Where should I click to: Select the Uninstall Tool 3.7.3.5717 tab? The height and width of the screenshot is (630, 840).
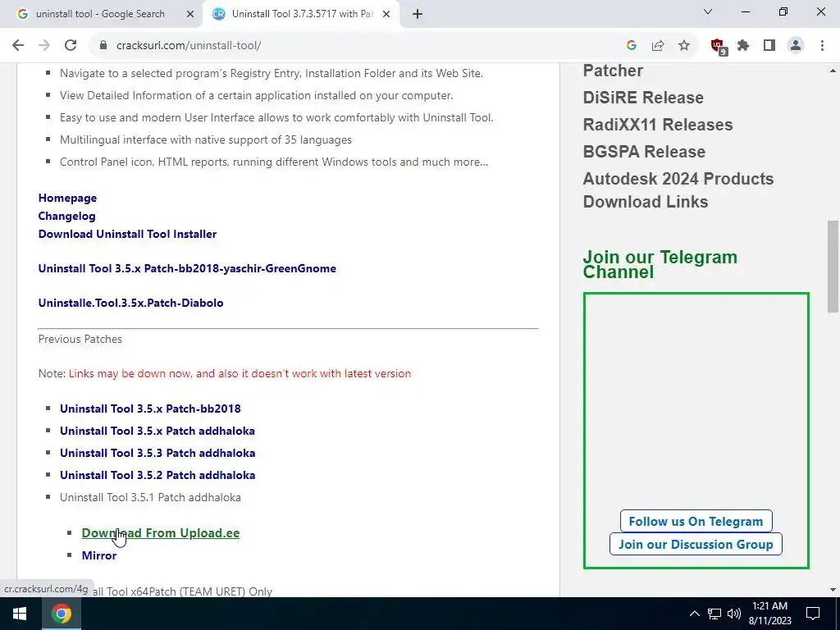pyautogui.click(x=300, y=14)
